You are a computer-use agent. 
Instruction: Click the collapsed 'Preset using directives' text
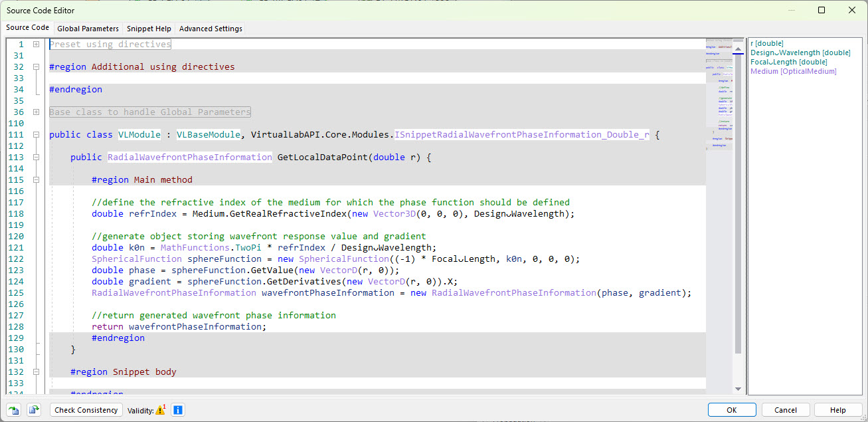(110, 44)
